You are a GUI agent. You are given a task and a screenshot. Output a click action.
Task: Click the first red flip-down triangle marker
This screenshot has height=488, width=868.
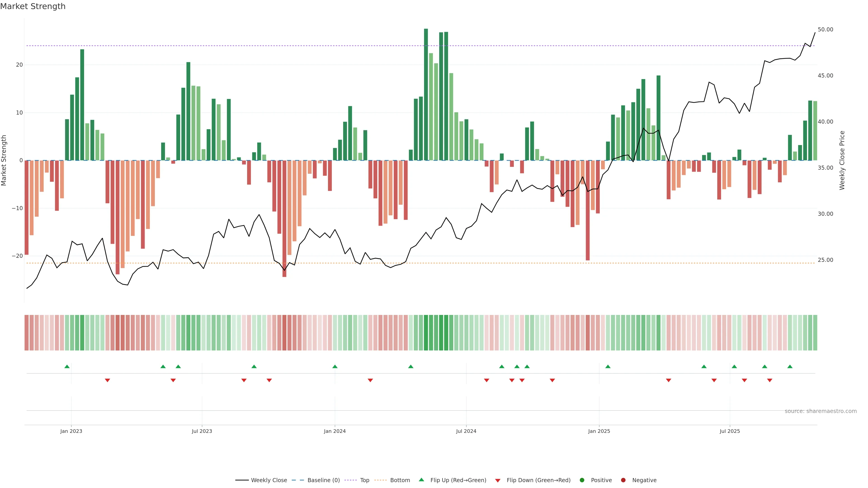[108, 380]
